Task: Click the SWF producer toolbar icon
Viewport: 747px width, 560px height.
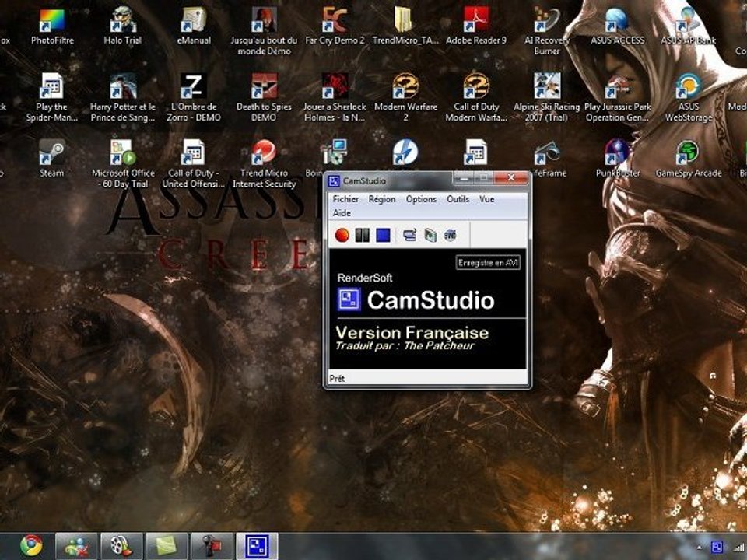Action: 451,235
